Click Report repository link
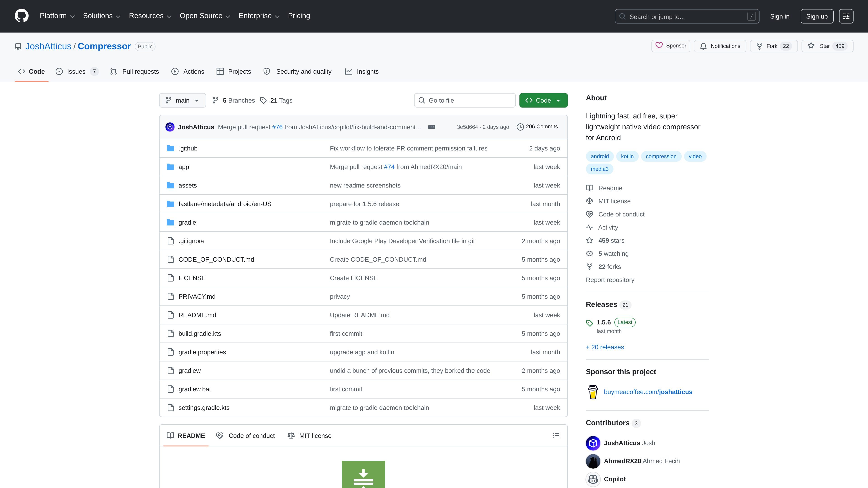Viewport: 868px width, 488px height. [610, 280]
